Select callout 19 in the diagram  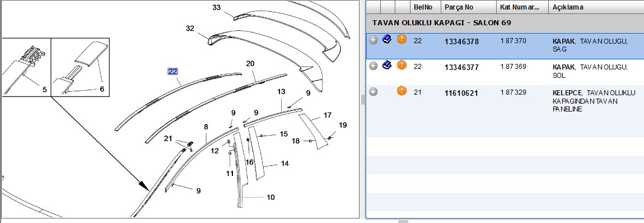pos(343,125)
